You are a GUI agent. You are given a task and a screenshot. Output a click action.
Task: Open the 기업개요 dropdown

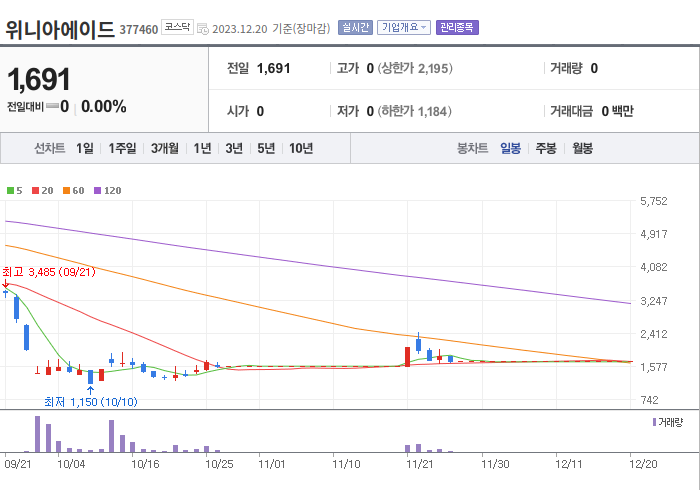tap(404, 28)
